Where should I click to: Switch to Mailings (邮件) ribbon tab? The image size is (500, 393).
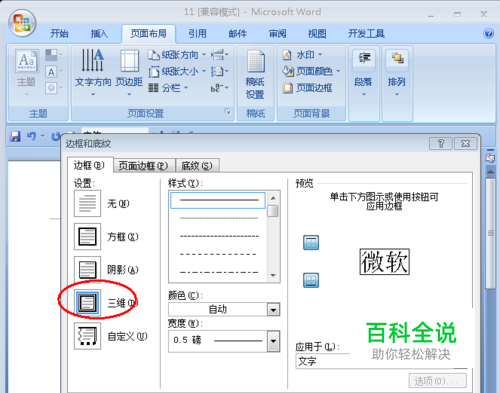[238, 34]
